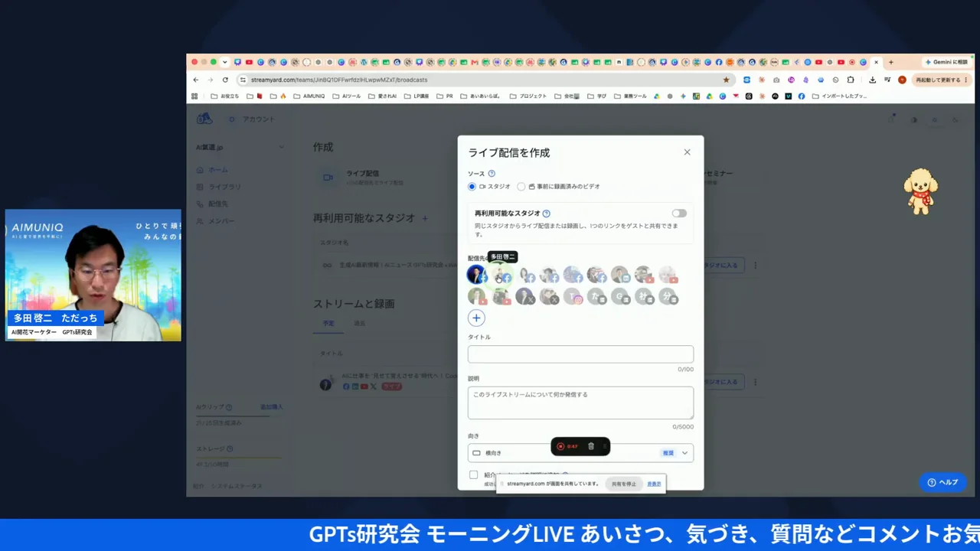
Task: Close the ライブ配信を作成 dialog
Action: click(x=687, y=152)
